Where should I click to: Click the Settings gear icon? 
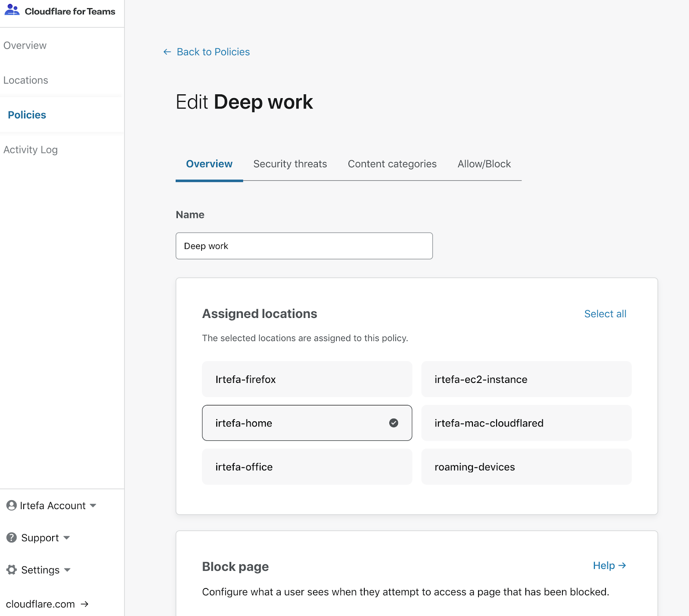pos(12,570)
